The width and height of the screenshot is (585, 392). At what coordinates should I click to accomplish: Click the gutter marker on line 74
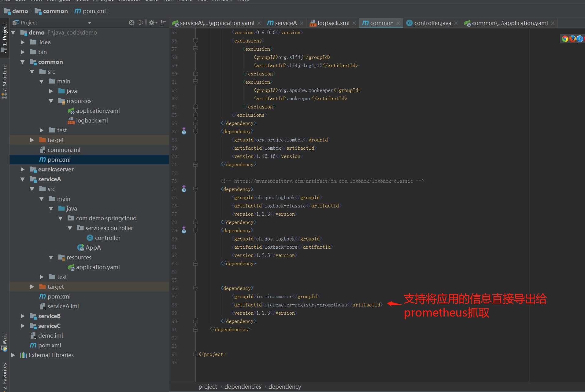184,189
